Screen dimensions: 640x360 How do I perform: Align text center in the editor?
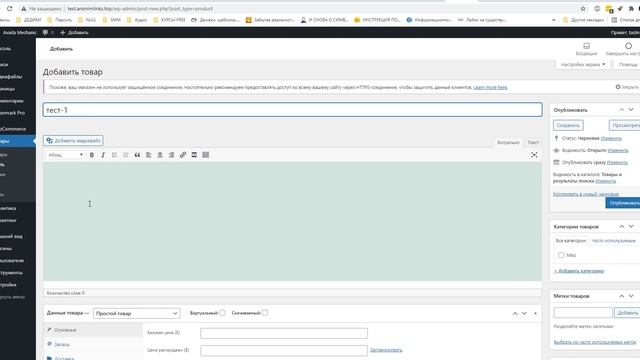pyautogui.click(x=160, y=155)
